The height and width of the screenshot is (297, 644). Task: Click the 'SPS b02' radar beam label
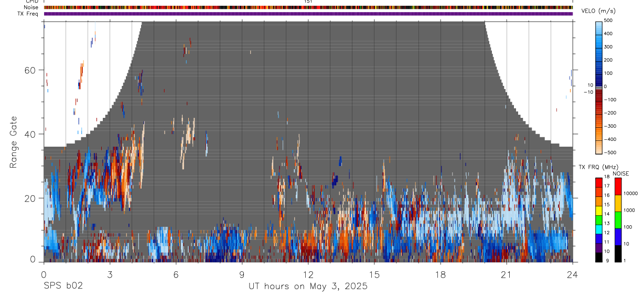click(x=63, y=286)
